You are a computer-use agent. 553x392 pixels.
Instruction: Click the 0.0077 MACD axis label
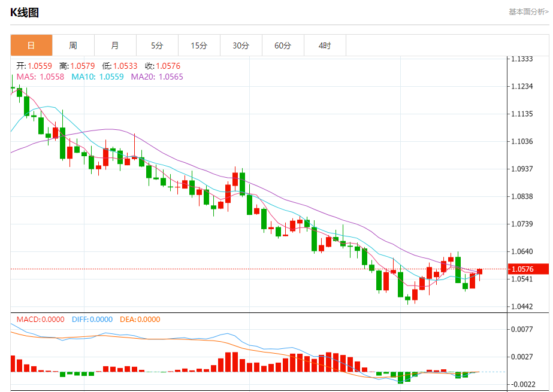pos(522,329)
